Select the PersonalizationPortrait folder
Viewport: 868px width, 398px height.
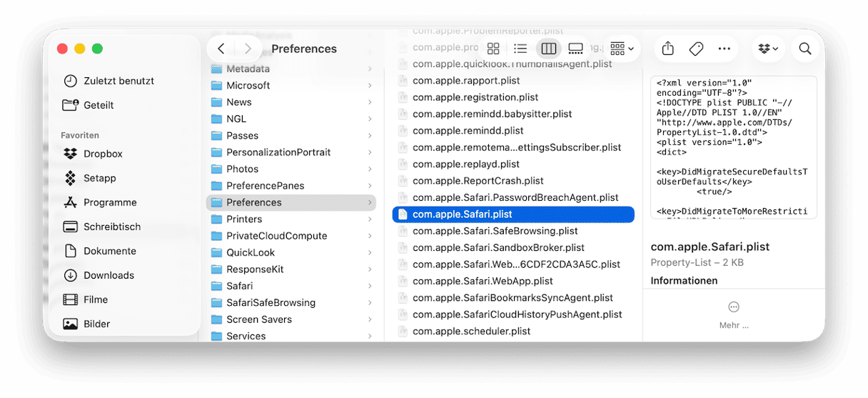click(x=291, y=152)
